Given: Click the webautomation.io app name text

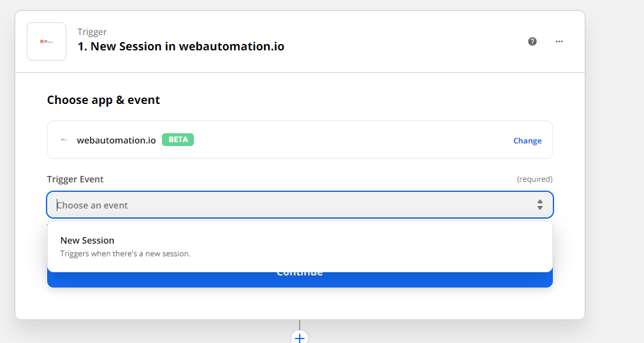Looking at the screenshot, I should (116, 140).
